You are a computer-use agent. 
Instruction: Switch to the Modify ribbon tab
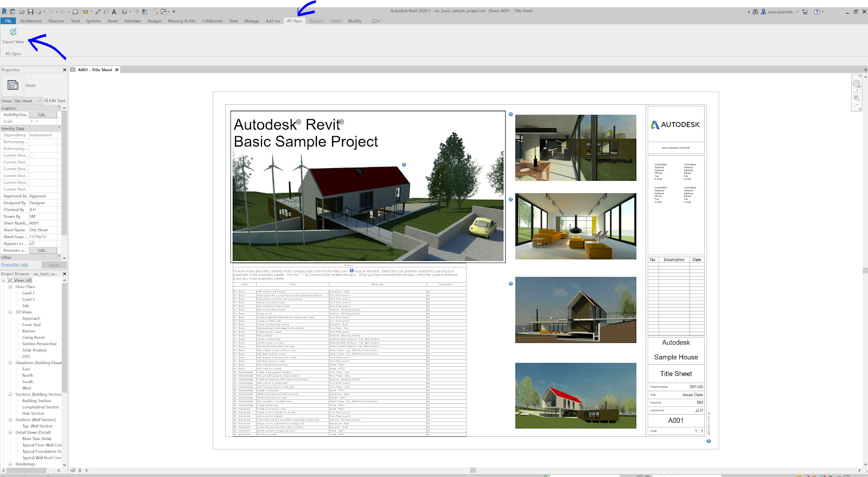[355, 21]
